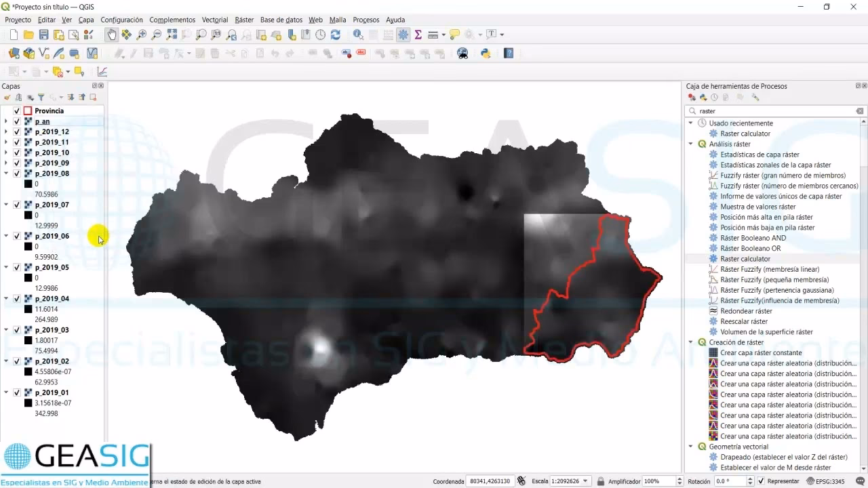Activate Zoom to Full Extent
868x488 pixels.
click(173, 35)
